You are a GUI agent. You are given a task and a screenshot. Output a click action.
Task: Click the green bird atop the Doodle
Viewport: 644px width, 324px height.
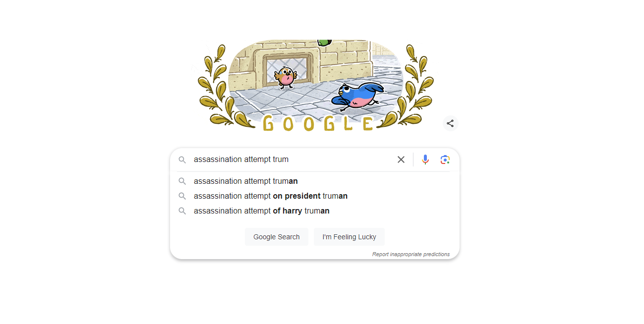[324, 43]
